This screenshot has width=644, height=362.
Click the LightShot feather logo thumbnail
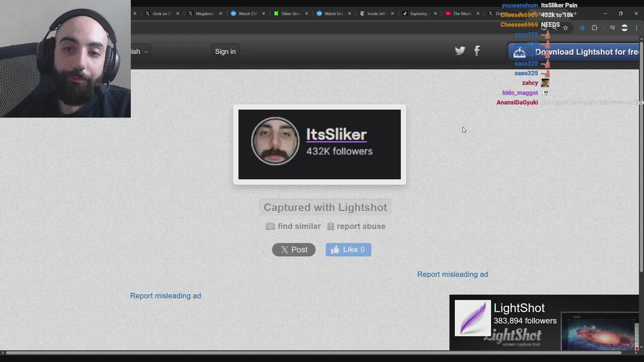click(472, 318)
